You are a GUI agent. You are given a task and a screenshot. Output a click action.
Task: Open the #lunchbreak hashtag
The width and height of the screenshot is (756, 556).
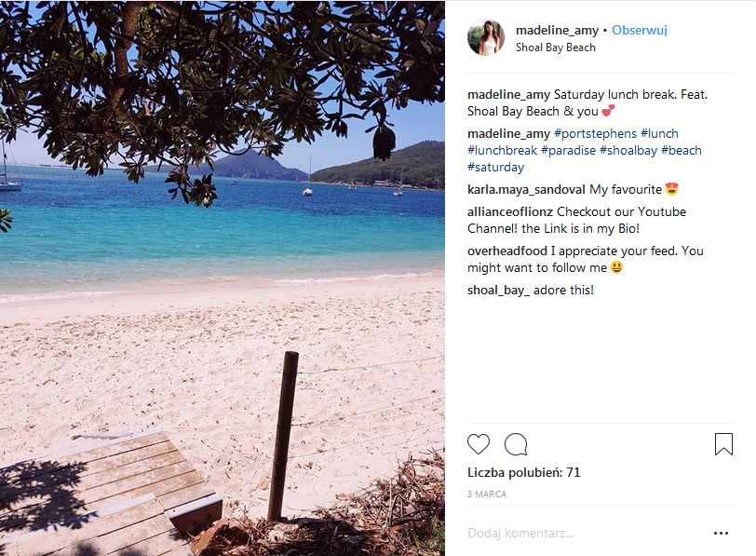pos(502,151)
